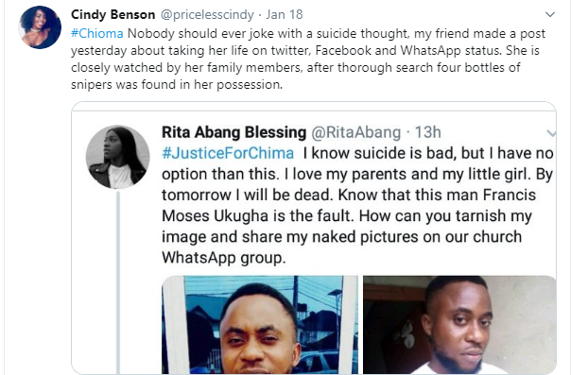This screenshot has height=375, width=588.
Task: Open the quoted tweet card top border area
Action: tap(314, 107)
